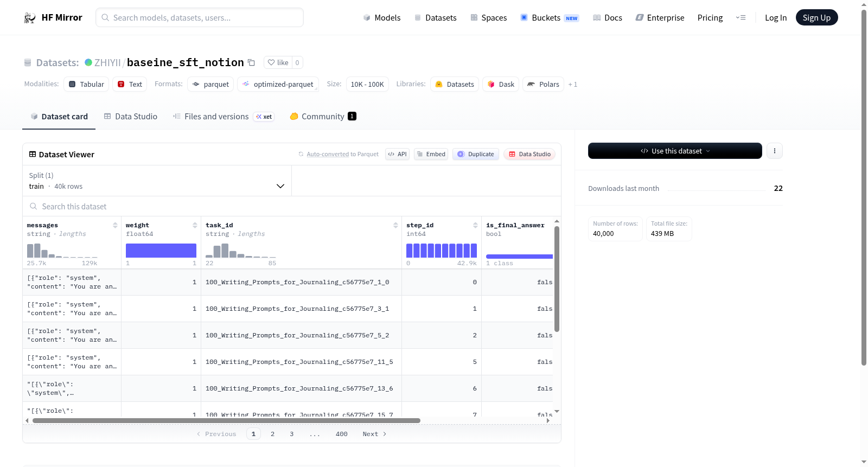Filter by the Text modality tag

[x=130, y=84]
